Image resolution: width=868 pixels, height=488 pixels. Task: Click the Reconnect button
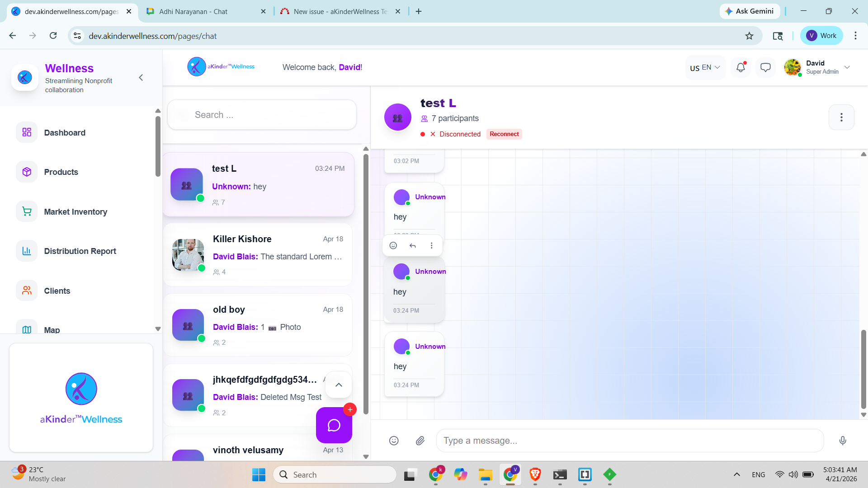coord(504,134)
